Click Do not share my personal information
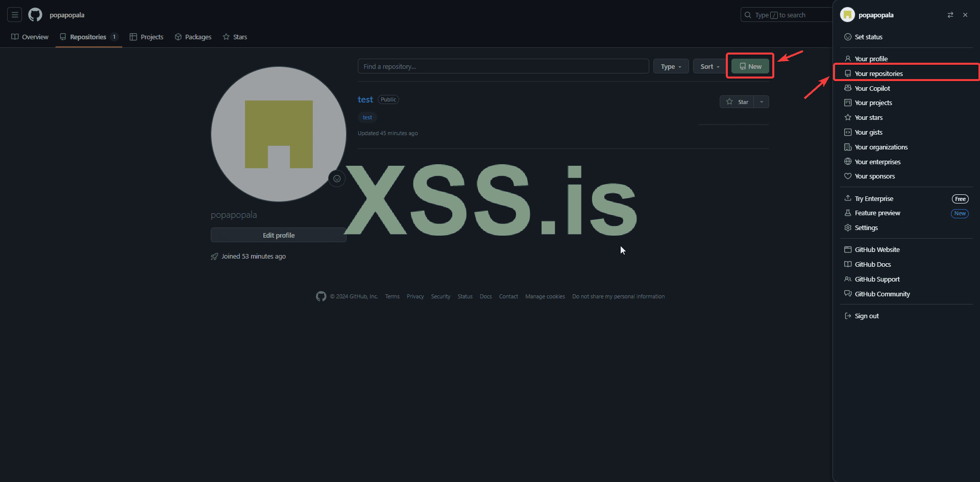Screen dimensions: 980x482 (x=618, y=296)
